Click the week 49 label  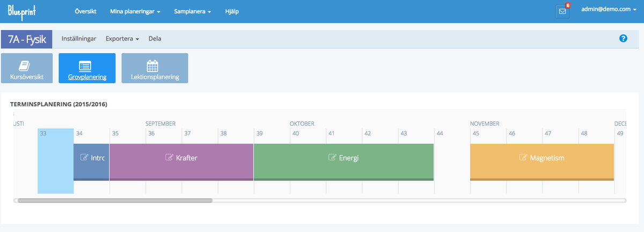point(620,134)
